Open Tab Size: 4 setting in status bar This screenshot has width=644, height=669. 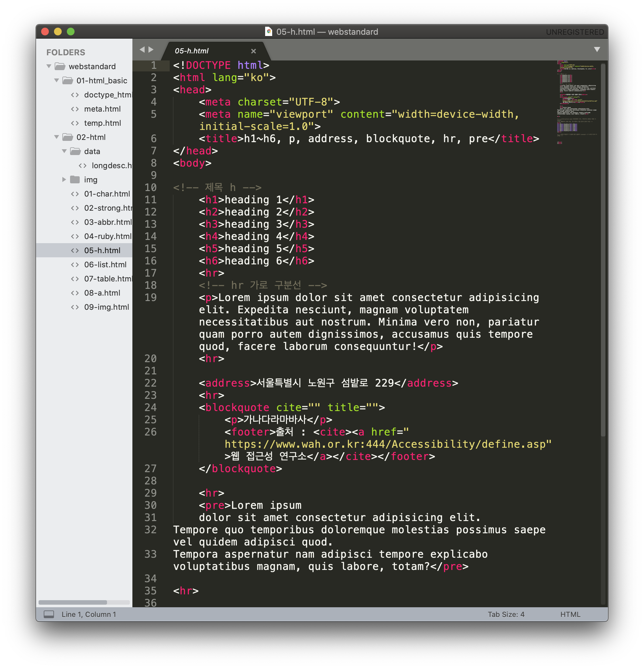(x=506, y=614)
